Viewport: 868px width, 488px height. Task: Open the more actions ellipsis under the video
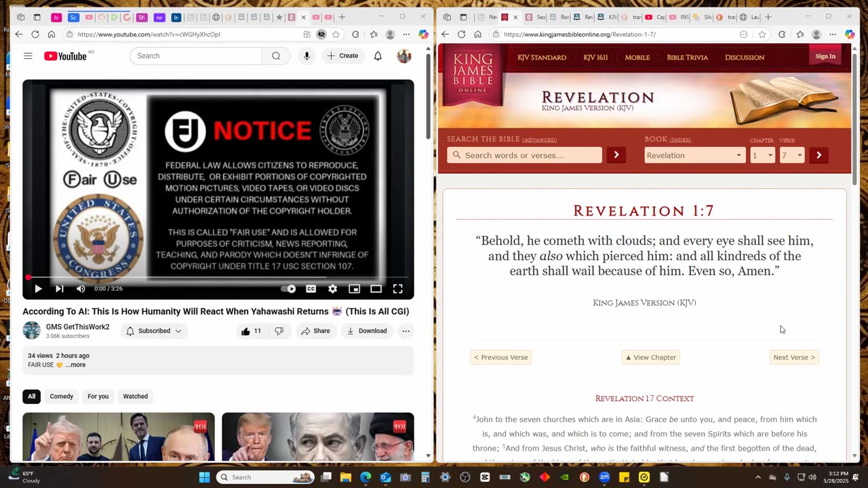406,331
